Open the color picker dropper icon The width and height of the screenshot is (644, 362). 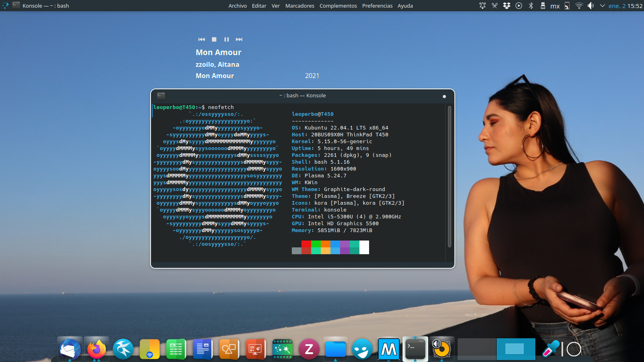[551, 349]
